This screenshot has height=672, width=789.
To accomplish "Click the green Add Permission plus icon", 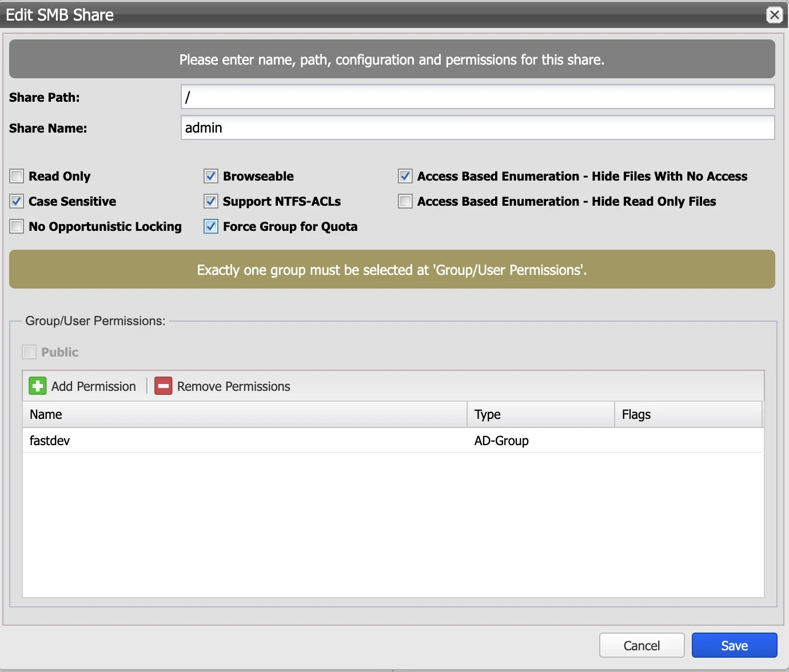I will pyautogui.click(x=38, y=386).
